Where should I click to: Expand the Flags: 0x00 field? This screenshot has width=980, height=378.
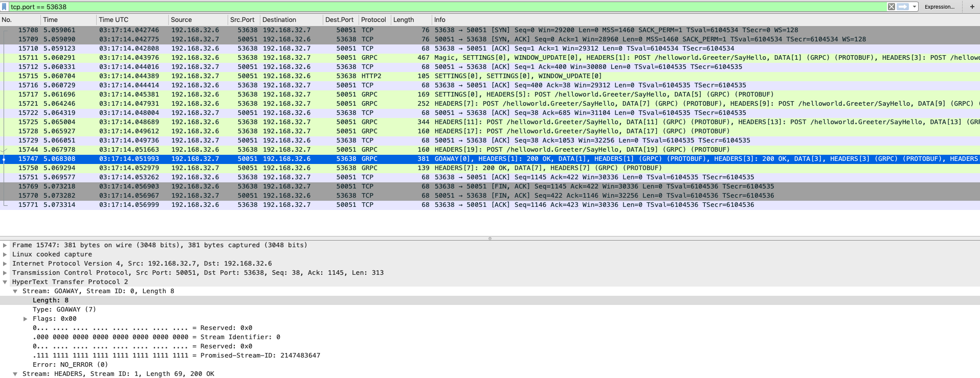coord(26,319)
